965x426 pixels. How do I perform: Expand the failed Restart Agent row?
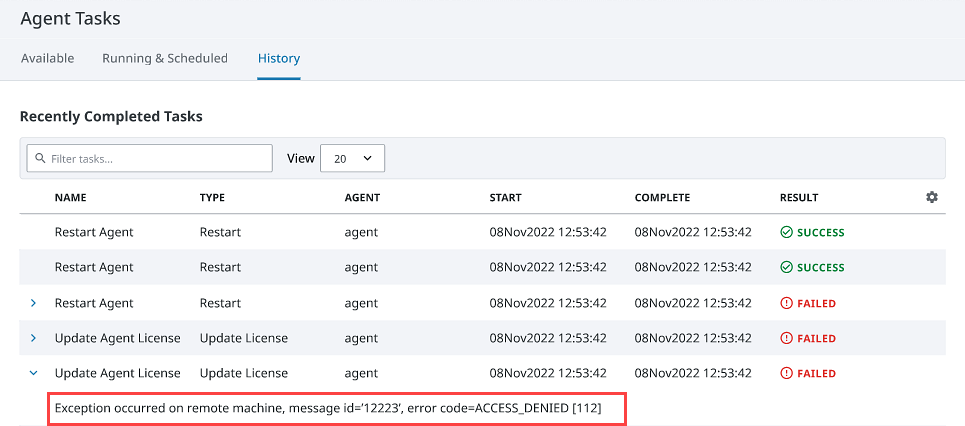point(34,303)
